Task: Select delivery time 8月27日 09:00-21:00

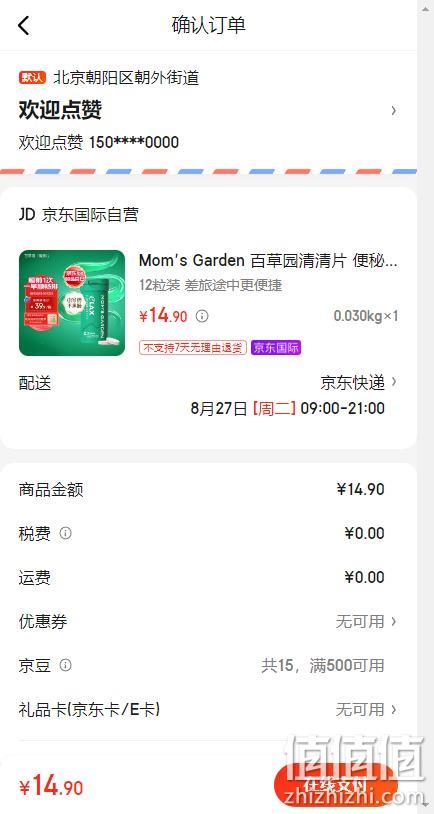Action: click(288, 409)
